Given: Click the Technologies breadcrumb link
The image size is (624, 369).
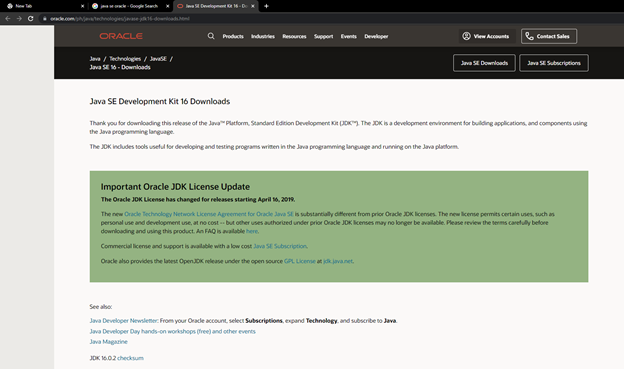Looking at the screenshot, I should click(x=125, y=59).
